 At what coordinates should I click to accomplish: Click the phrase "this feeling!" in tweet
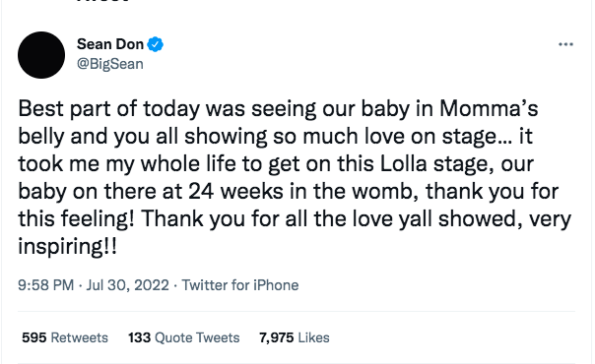(x=76, y=219)
